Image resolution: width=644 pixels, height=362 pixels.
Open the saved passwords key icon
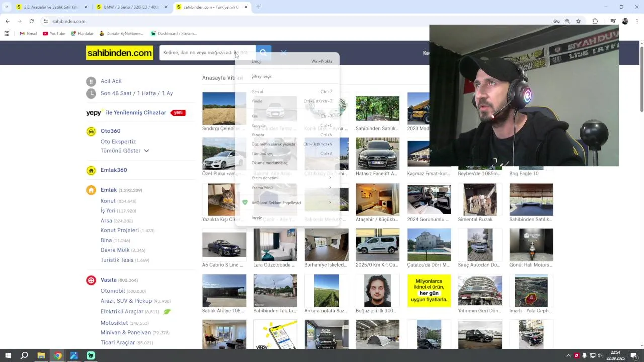556,21
